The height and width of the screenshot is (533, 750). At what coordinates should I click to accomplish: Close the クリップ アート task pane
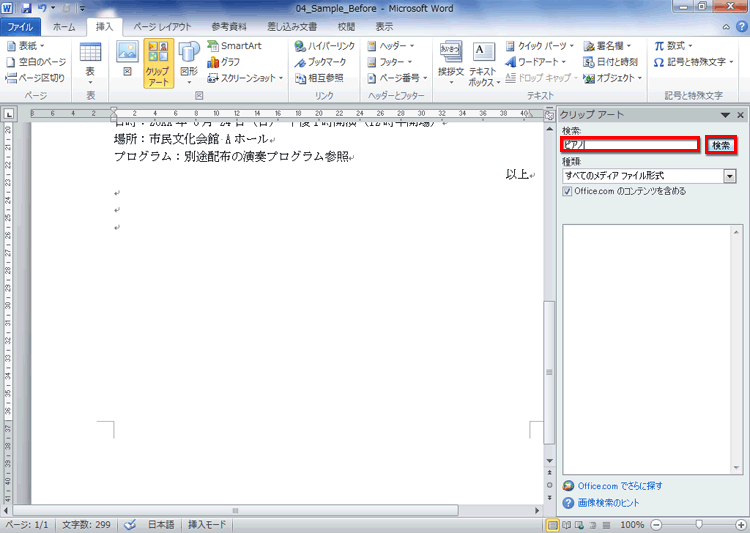click(740, 115)
